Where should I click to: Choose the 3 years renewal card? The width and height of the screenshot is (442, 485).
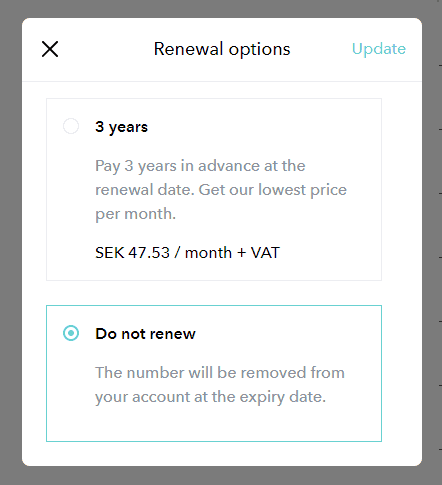click(214, 189)
